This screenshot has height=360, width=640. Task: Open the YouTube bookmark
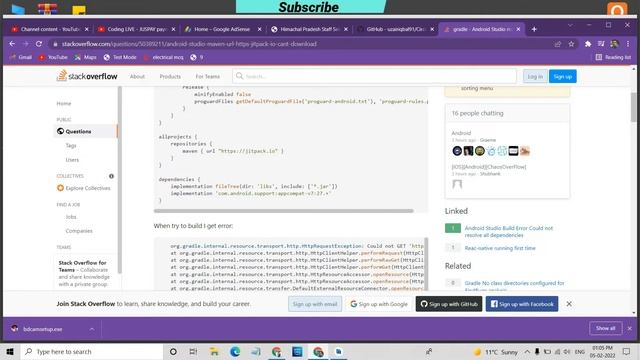click(53, 57)
